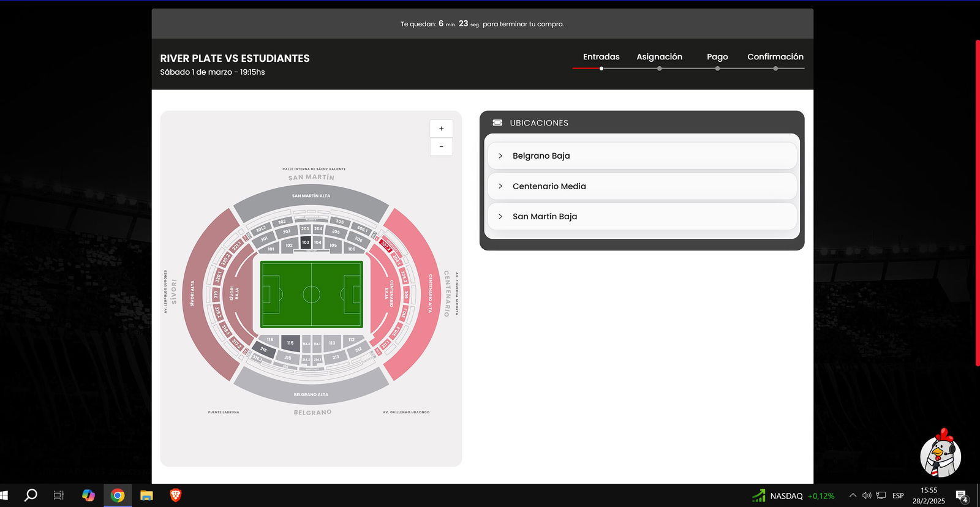Go to the Entradas step
The image size is (980, 507).
pos(601,57)
